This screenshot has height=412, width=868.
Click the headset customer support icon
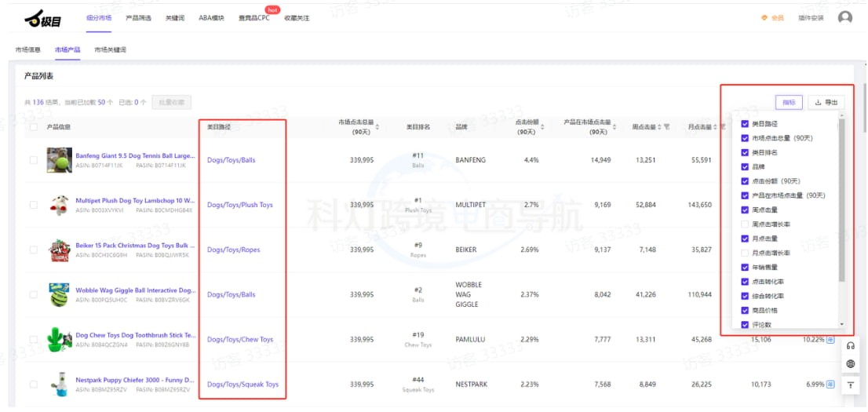tap(851, 346)
